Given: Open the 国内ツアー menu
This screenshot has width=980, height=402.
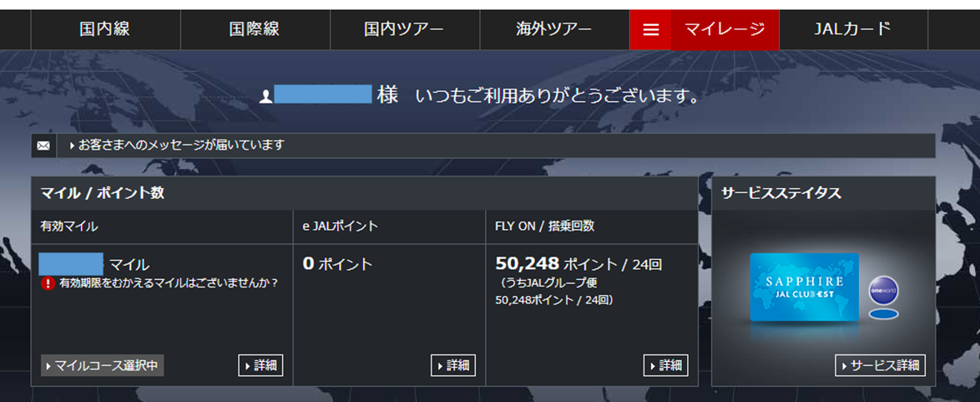Looking at the screenshot, I should click(x=404, y=29).
